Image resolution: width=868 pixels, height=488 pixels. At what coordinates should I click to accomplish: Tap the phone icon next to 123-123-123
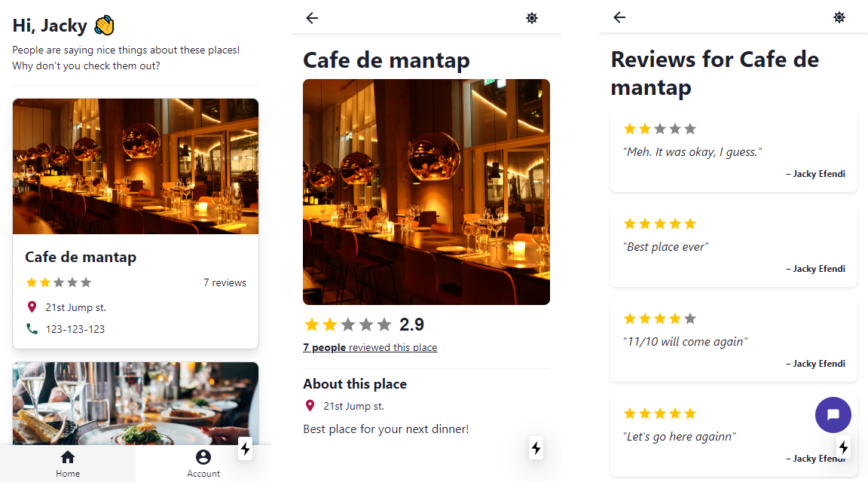[32, 328]
